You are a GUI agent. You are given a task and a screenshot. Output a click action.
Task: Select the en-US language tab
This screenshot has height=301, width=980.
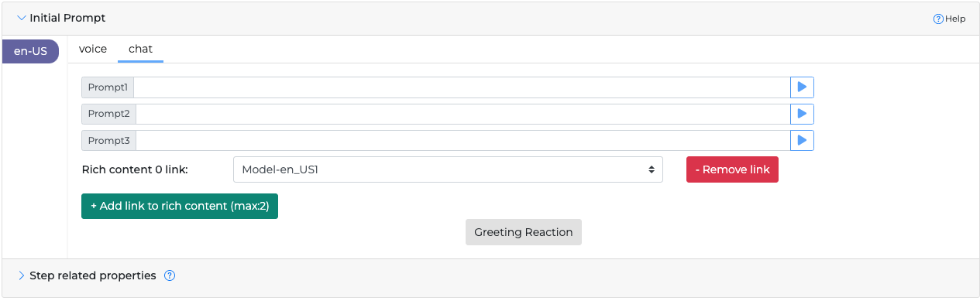(x=31, y=52)
